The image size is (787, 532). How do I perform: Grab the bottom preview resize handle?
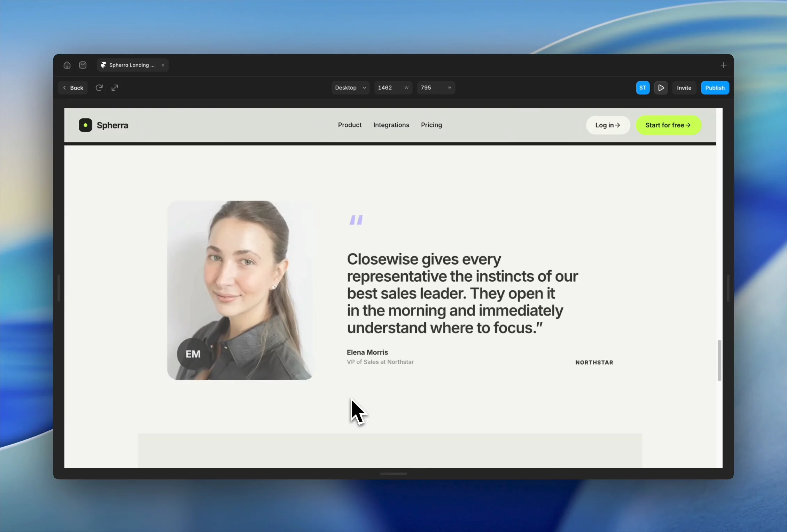coord(393,474)
